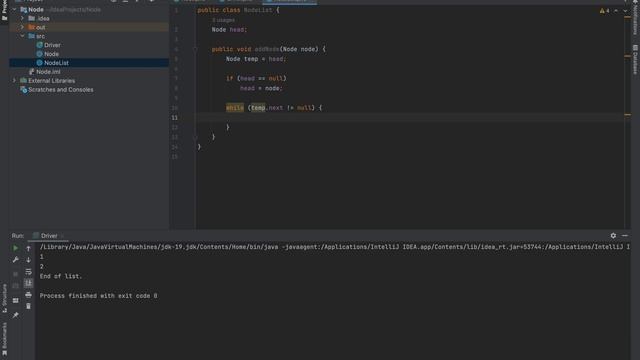The height and width of the screenshot is (360, 640).
Task: Click the greyed-out Stop process icon
Action: [16, 274]
